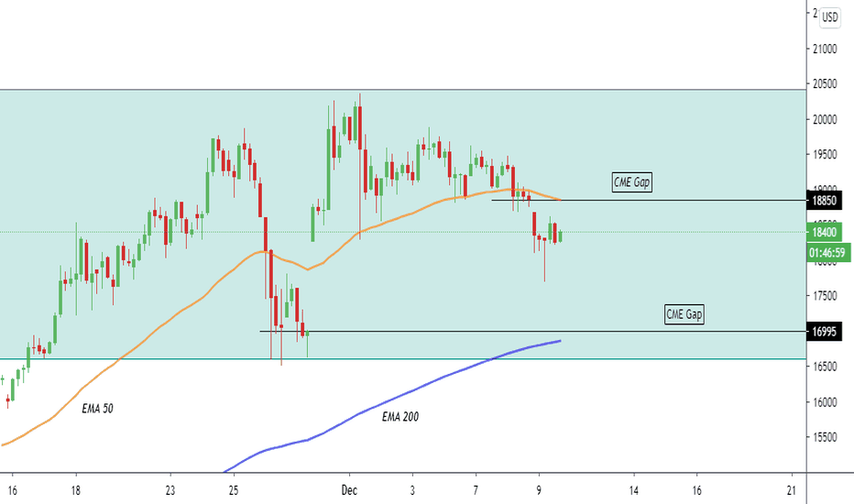This screenshot has height=504, width=854.
Task: Click the 20000 price scale value
Action: [x=825, y=120]
